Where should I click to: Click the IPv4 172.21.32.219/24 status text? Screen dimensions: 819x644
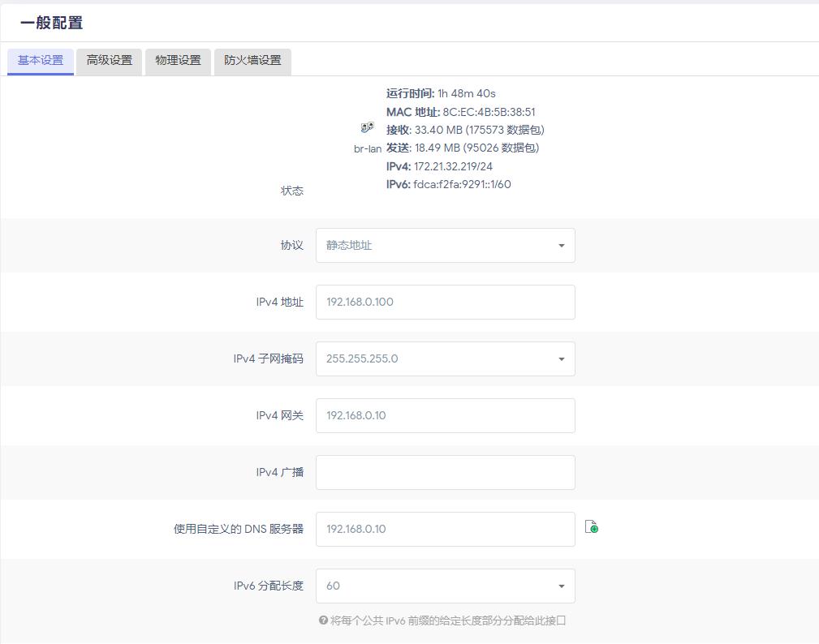439,166
